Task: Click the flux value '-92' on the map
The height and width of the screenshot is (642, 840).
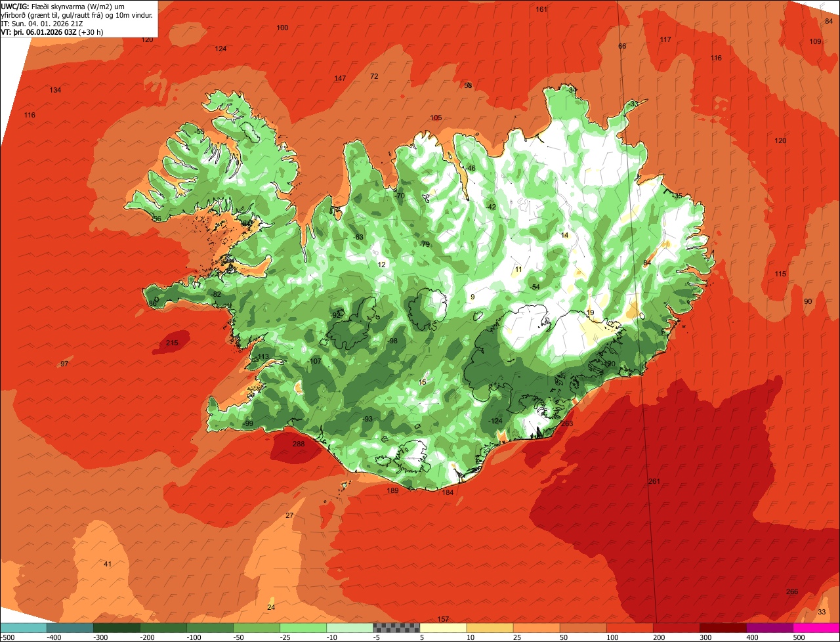Action: [x=336, y=316]
